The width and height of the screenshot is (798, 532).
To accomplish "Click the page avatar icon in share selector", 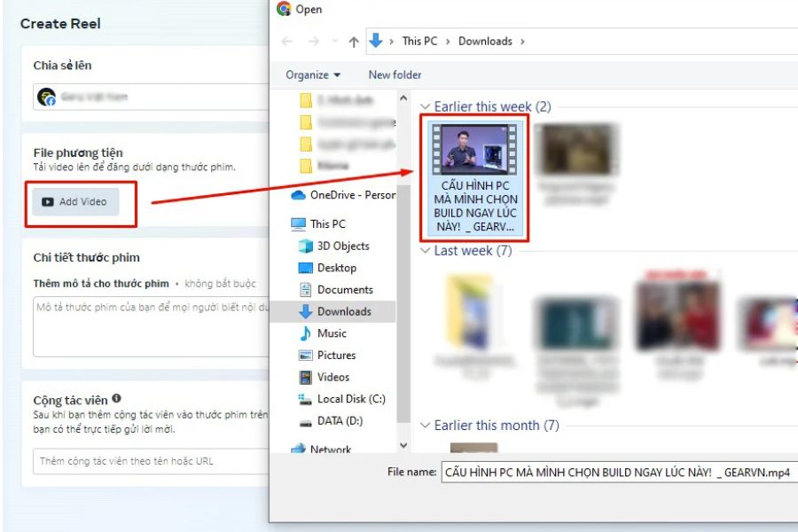I will pos(46,97).
